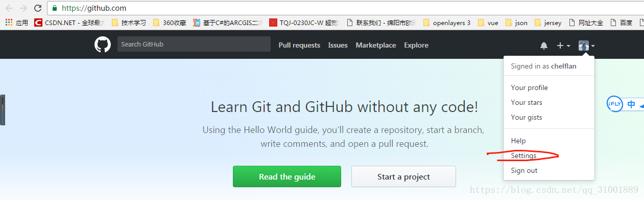The width and height of the screenshot is (644, 200).
Task: Open the vue bookmark folder
Action: pos(488,23)
